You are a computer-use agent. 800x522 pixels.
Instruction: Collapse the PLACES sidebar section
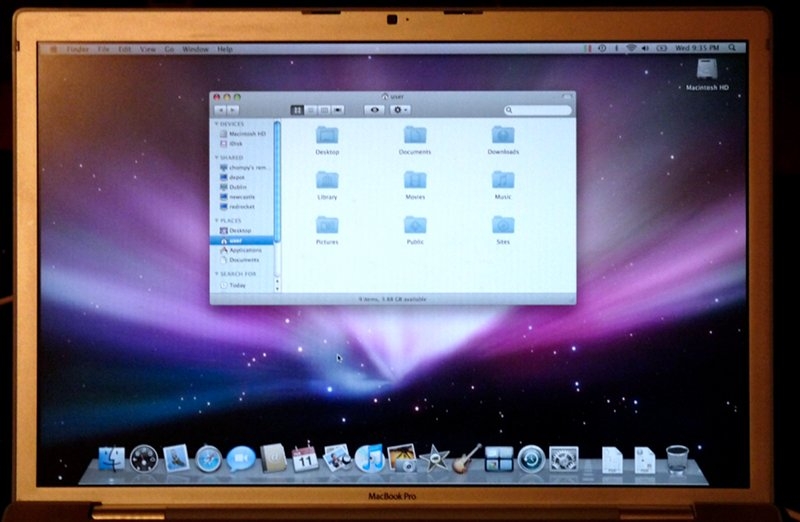pos(217,220)
